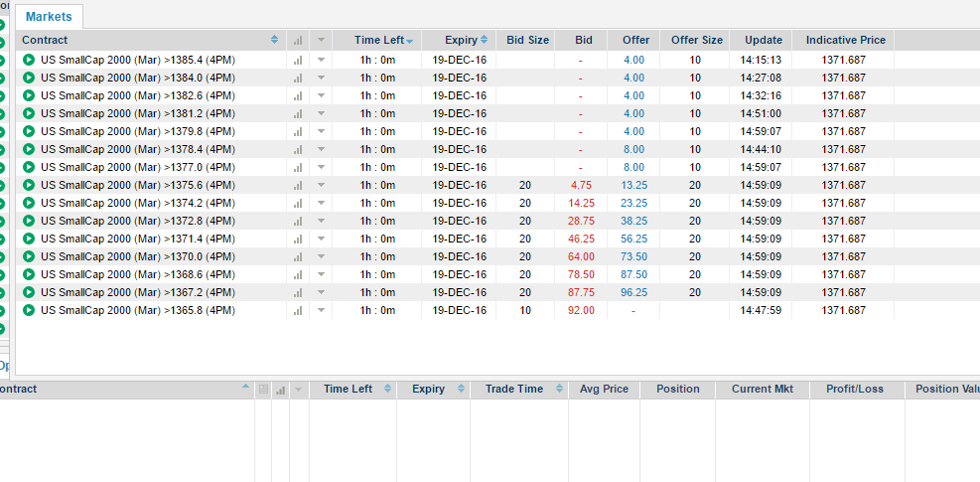This screenshot has width=980, height=482.
Task: Open chart icon for >1374.2 contract
Action: pos(298,203)
